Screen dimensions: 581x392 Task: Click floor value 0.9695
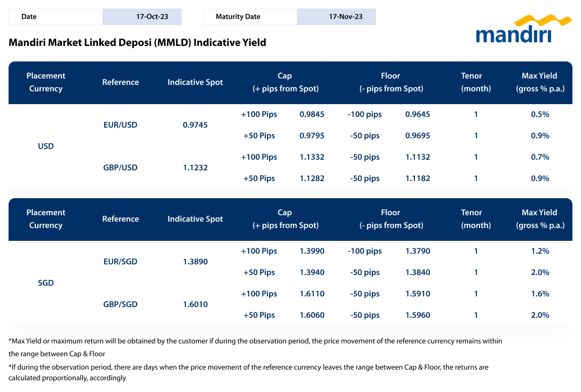[x=418, y=136]
